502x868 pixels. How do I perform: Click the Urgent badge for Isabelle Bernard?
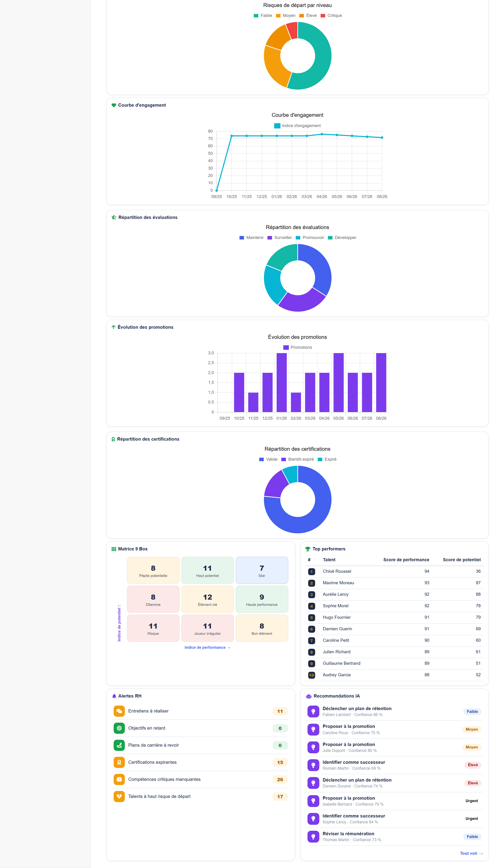tap(471, 801)
